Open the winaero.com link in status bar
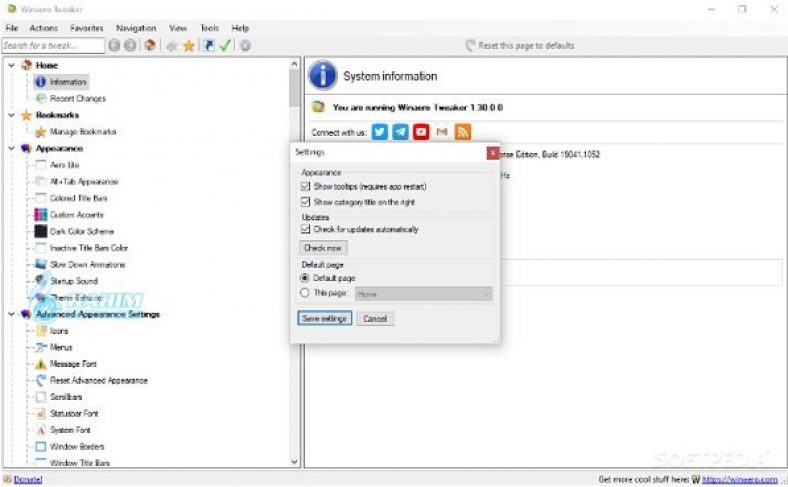Image resolution: width=788 pixels, height=487 pixels. 740,479
